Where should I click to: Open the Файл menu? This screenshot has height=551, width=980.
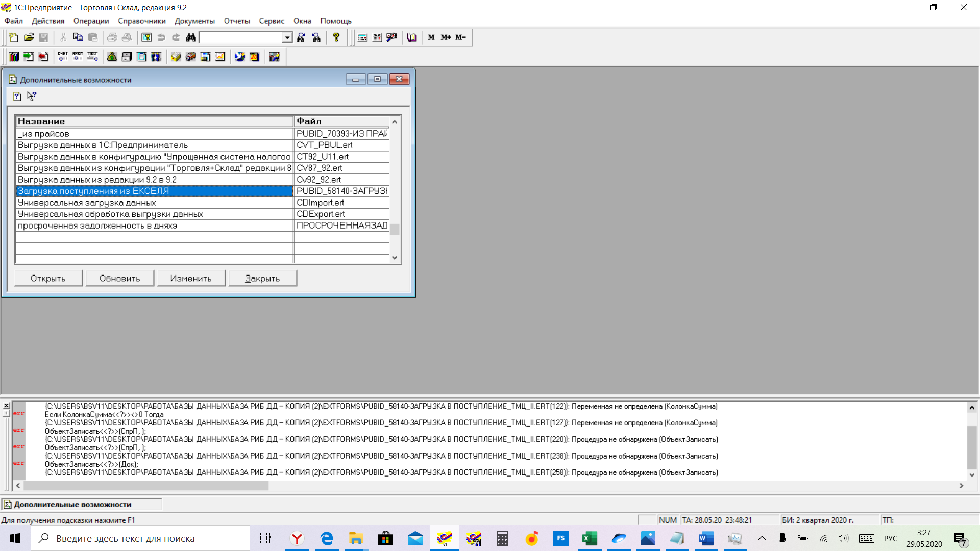(x=14, y=21)
